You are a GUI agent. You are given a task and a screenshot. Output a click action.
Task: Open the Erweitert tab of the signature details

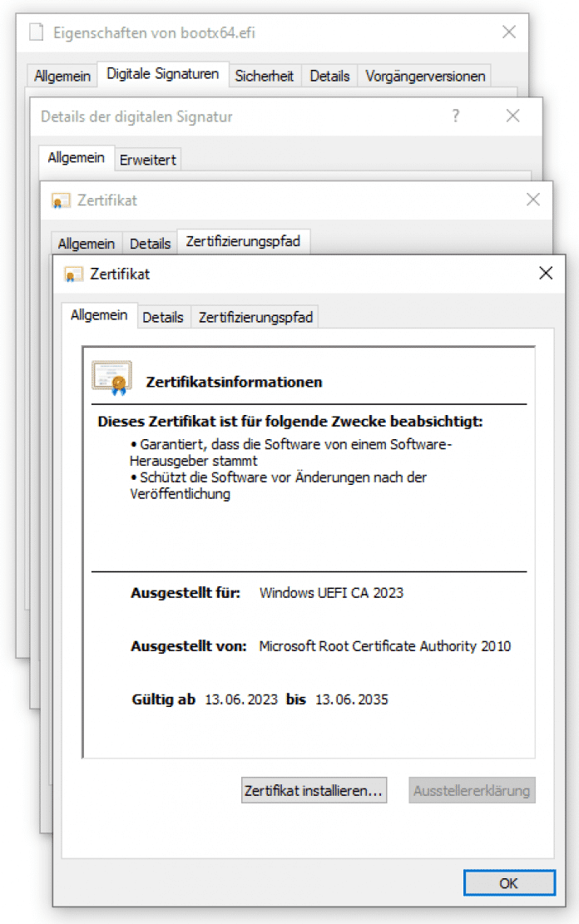click(x=147, y=160)
